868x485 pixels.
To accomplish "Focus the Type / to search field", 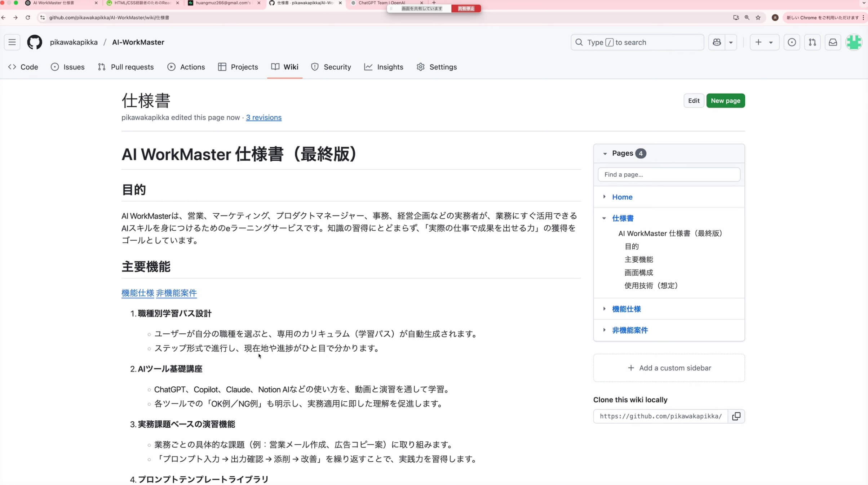I will [x=637, y=42].
